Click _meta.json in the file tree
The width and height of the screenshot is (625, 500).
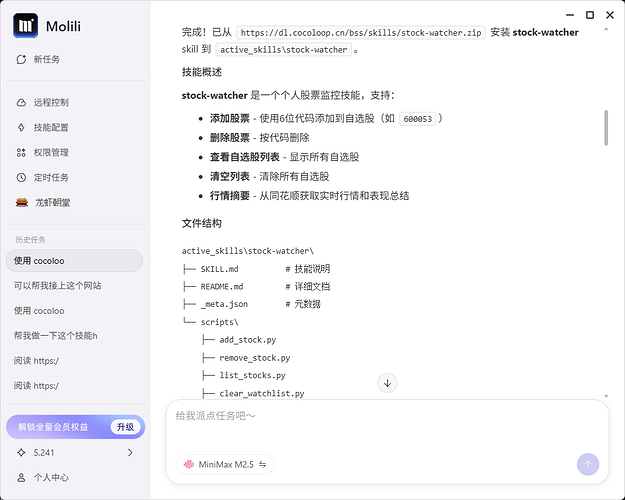(x=224, y=304)
